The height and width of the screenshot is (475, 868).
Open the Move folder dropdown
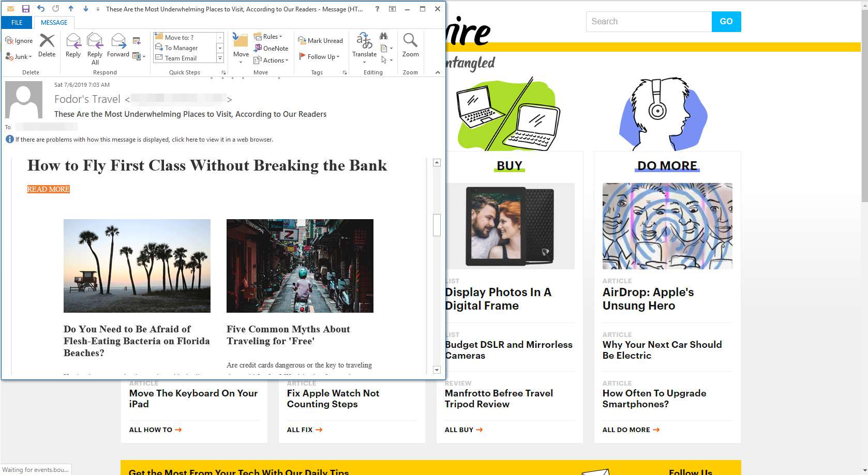[241, 48]
